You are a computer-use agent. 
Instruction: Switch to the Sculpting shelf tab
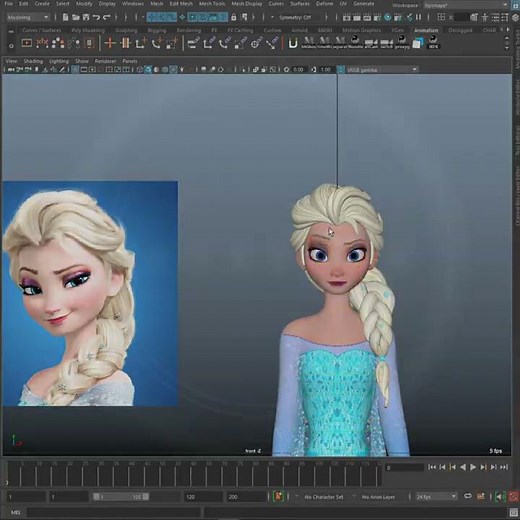126,30
